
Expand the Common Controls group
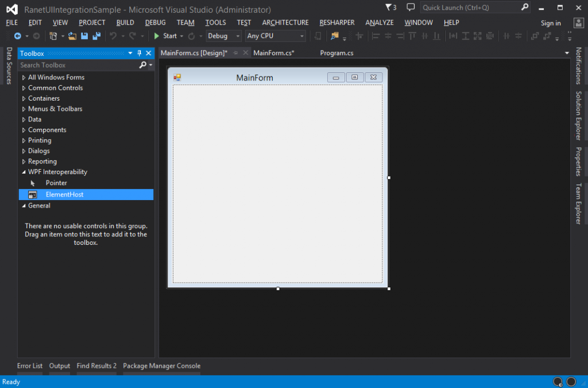pyautogui.click(x=56, y=87)
